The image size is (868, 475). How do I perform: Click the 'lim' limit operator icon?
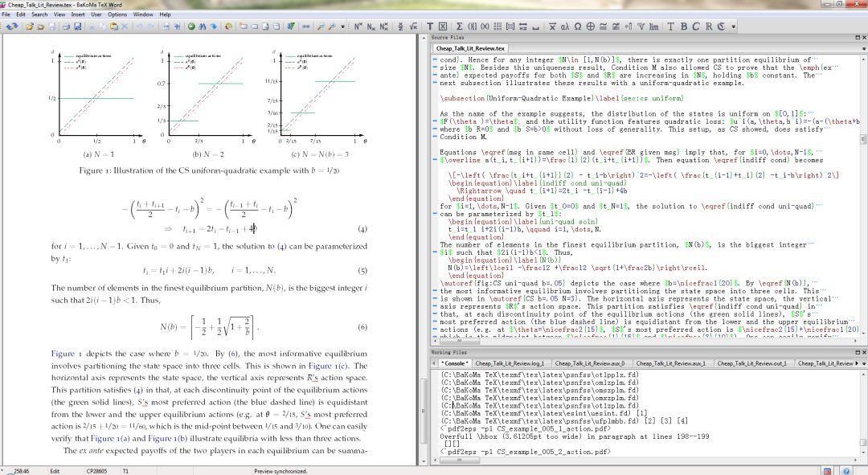[x=653, y=27]
